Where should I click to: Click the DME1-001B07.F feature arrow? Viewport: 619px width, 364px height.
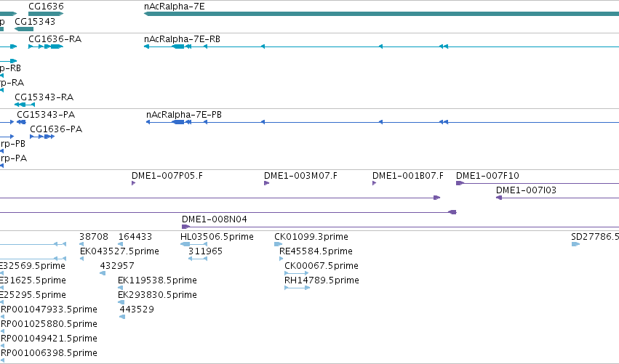pyautogui.click(x=375, y=183)
